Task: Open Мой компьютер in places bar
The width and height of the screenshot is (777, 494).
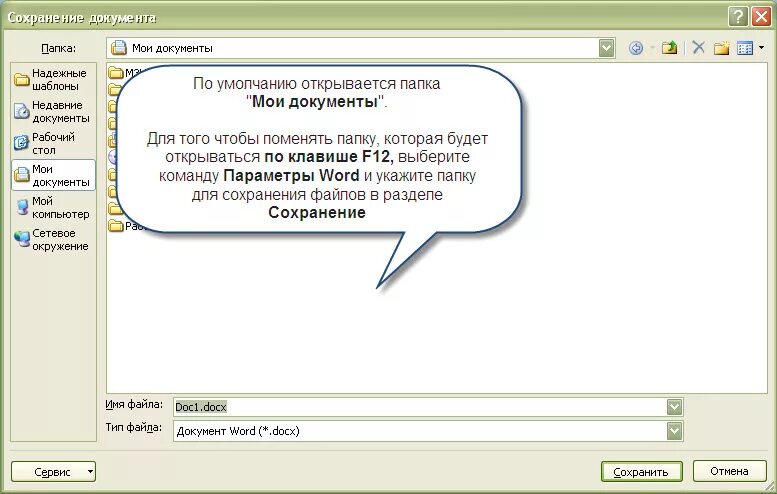Action: (53, 207)
